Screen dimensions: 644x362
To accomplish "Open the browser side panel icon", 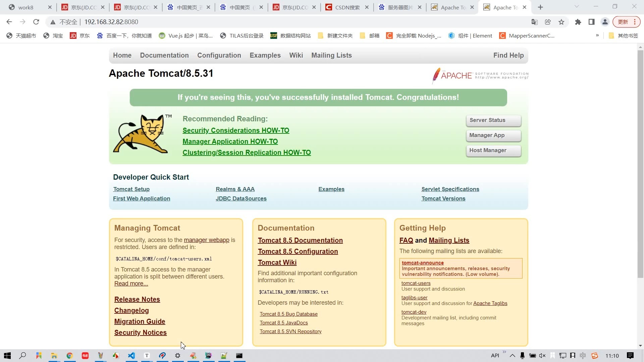I will [x=591, y=22].
